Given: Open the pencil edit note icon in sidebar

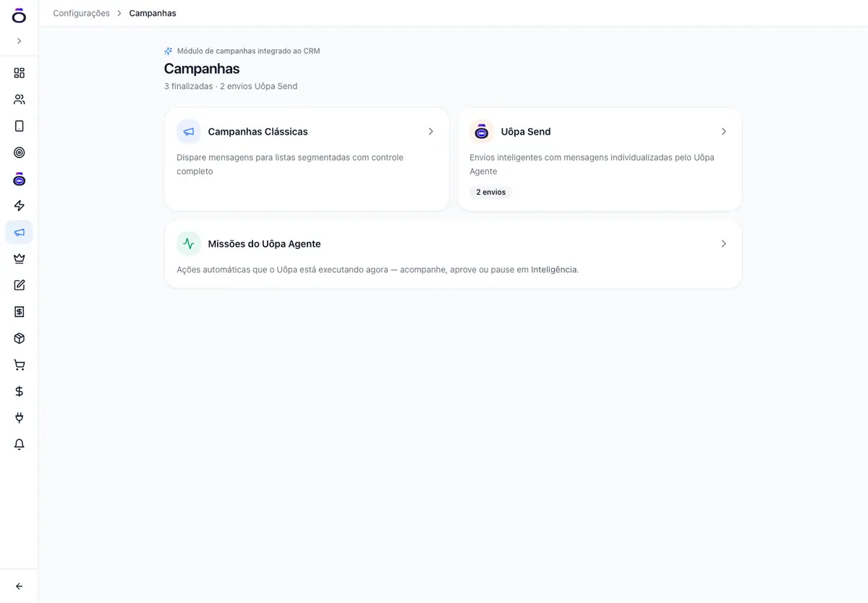Looking at the screenshot, I should click(19, 285).
